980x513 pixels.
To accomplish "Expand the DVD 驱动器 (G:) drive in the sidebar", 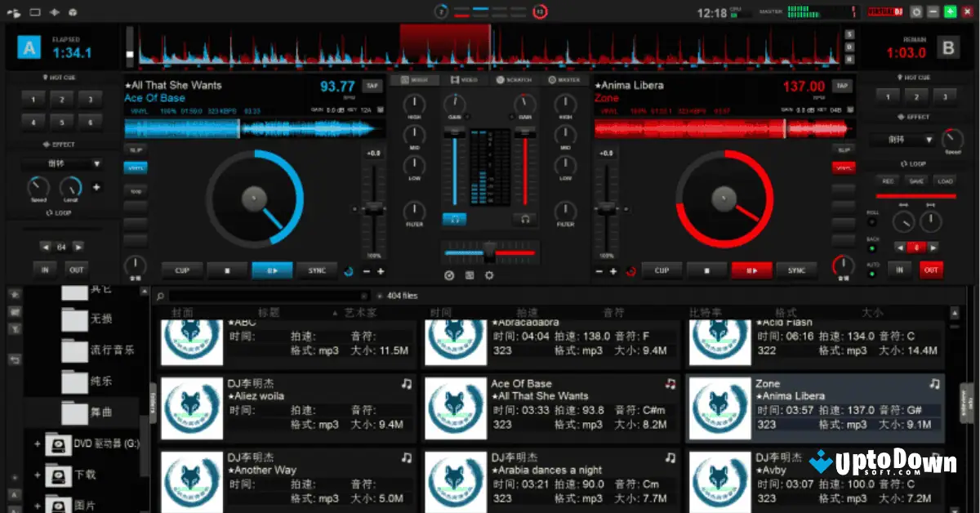I will click(36, 444).
